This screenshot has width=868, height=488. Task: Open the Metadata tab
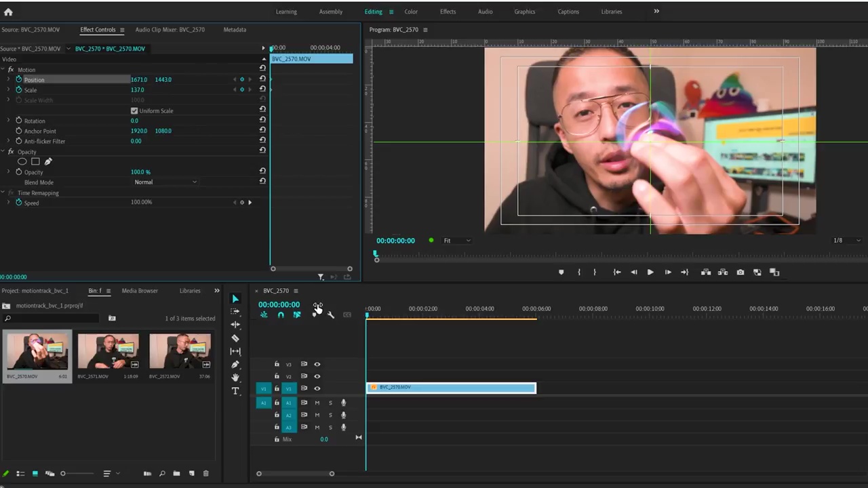click(x=235, y=29)
